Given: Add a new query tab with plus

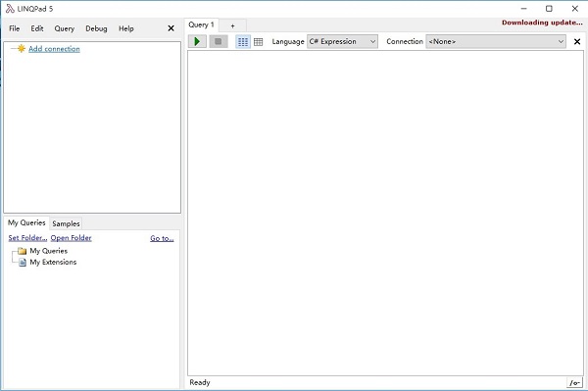Looking at the screenshot, I should click(232, 25).
